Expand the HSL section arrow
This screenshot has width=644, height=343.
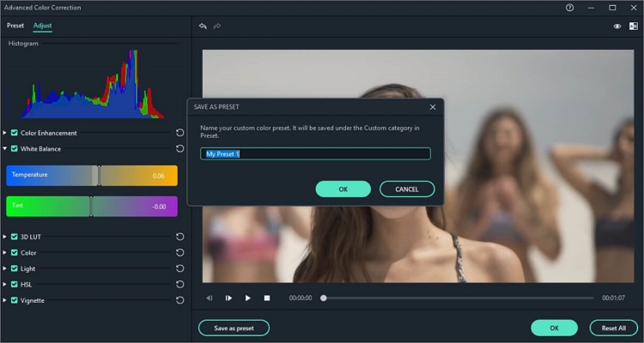pos(4,285)
